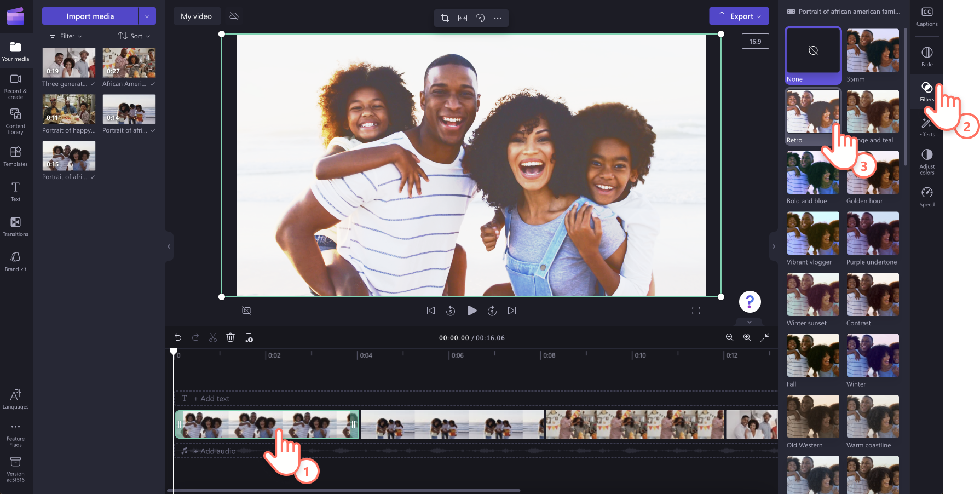
Task: Open the Adjust colors tab
Action: [927, 162]
